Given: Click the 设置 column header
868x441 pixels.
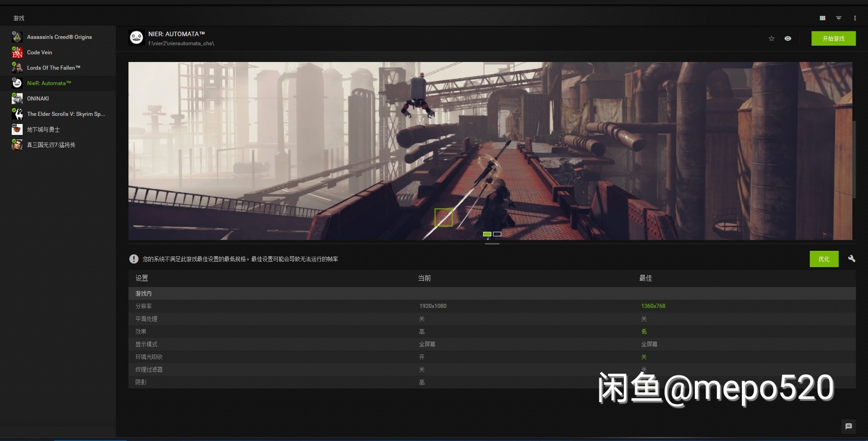Looking at the screenshot, I should tap(142, 278).
